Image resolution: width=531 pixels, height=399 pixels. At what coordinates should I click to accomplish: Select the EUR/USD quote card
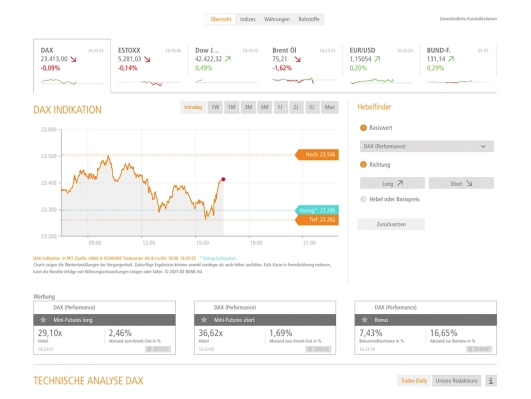[381, 66]
